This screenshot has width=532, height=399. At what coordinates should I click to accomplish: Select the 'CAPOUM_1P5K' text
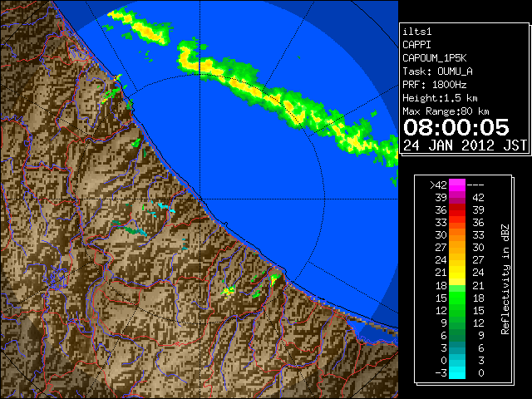coord(435,58)
